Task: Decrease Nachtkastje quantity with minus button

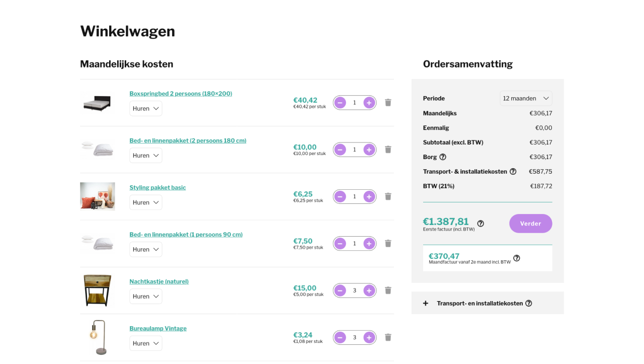Action: point(340,290)
